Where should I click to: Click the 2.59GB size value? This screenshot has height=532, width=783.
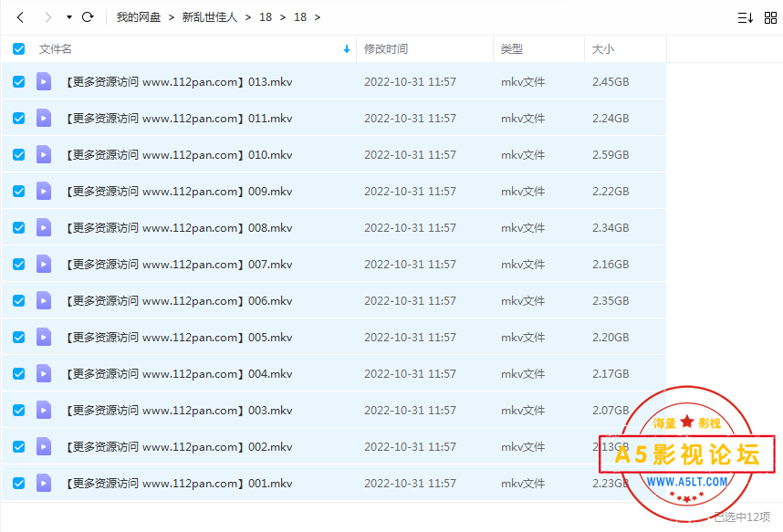pos(611,155)
